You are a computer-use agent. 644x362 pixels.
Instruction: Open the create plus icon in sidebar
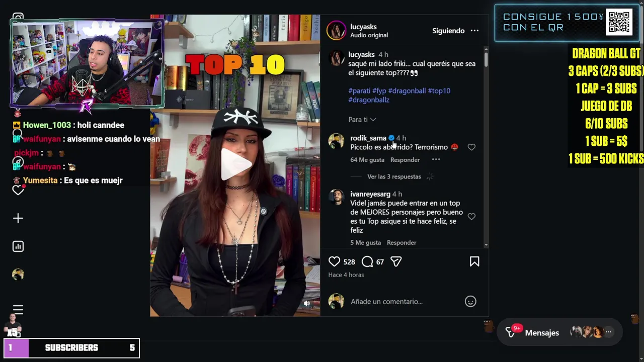point(18,218)
